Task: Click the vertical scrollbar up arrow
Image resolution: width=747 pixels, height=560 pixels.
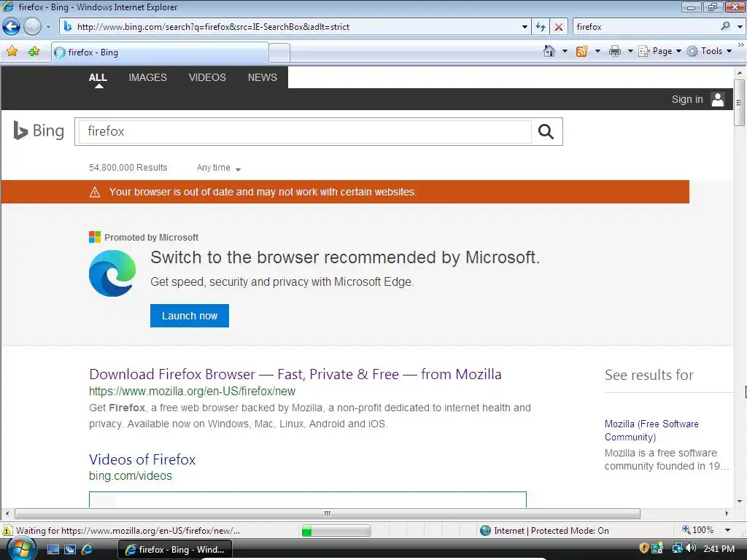Action: pyautogui.click(x=740, y=73)
